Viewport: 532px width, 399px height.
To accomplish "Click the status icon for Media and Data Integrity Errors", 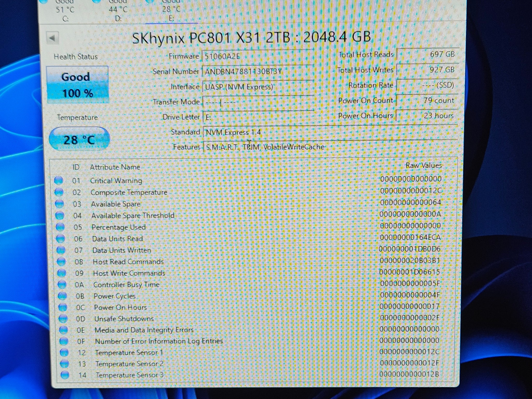I will [x=64, y=330].
